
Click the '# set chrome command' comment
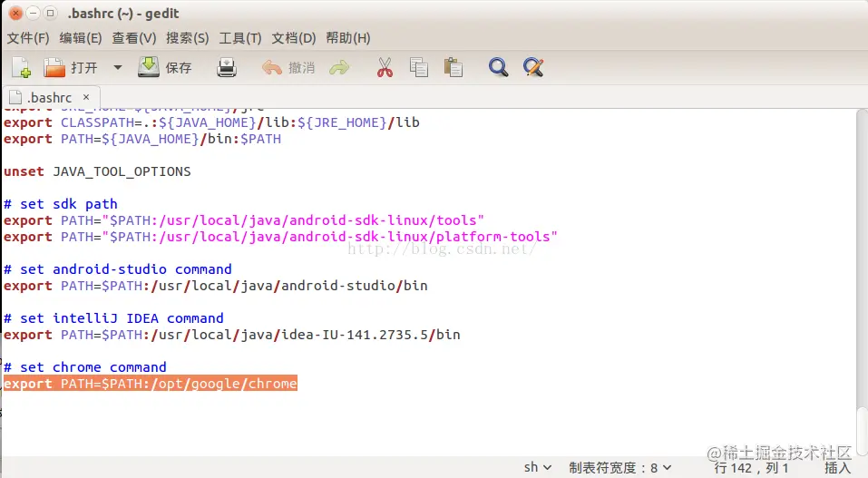click(x=84, y=367)
